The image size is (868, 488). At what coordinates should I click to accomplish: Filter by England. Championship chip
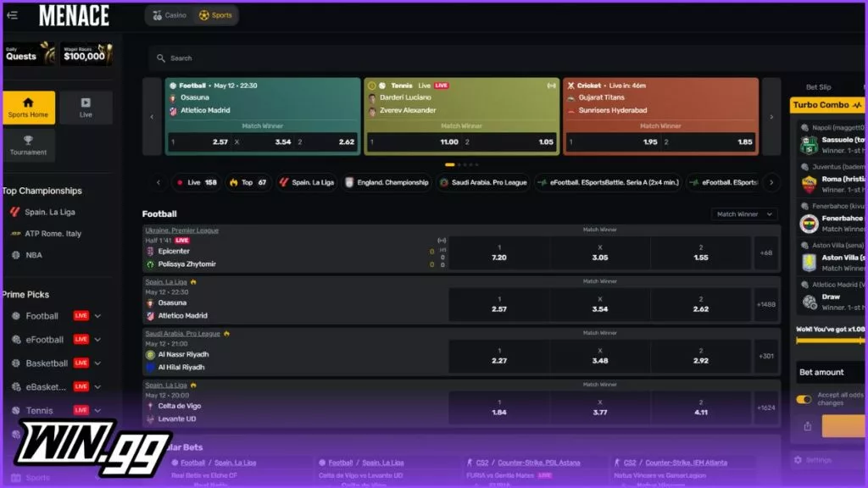tap(387, 183)
